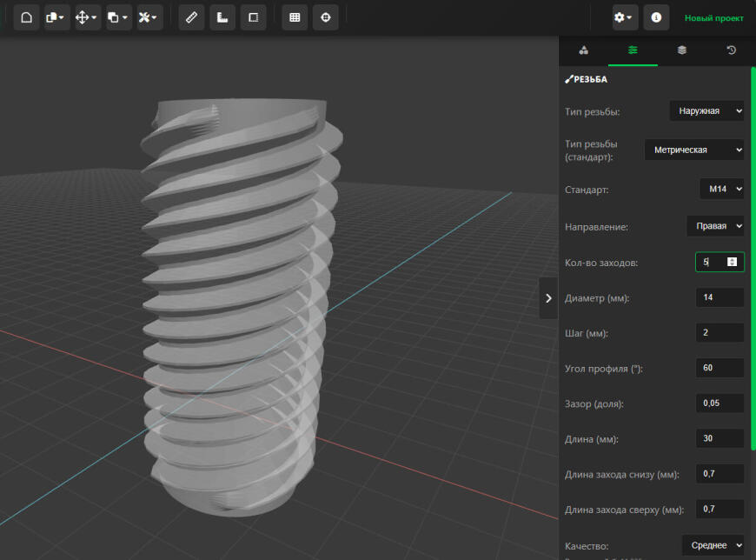This screenshot has height=560, width=756.
Task: Click the green panel scrollbar
Action: (753, 258)
